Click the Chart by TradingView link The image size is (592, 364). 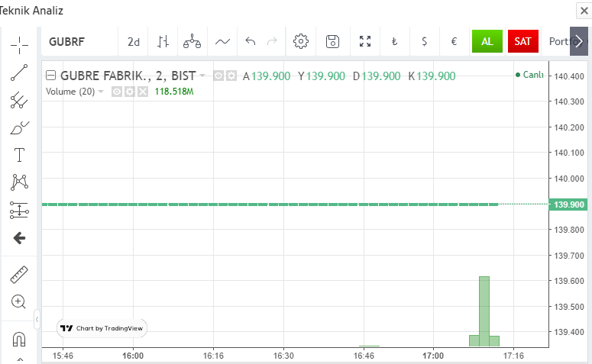(x=102, y=328)
